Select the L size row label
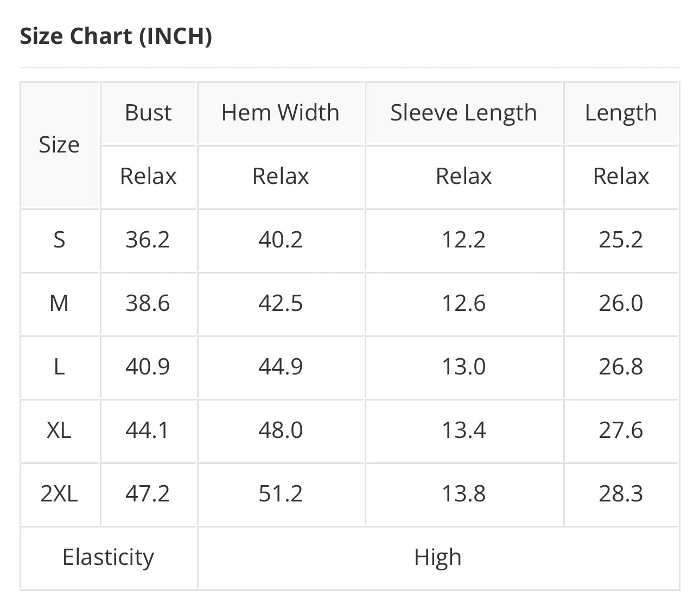This screenshot has height=610, width=700. coord(59,366)
